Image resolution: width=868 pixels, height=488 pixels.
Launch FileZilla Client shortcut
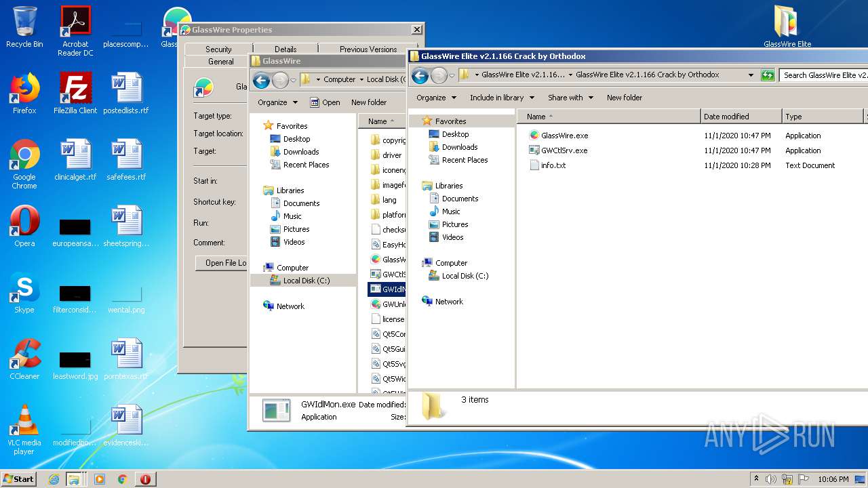coord(75,94)
